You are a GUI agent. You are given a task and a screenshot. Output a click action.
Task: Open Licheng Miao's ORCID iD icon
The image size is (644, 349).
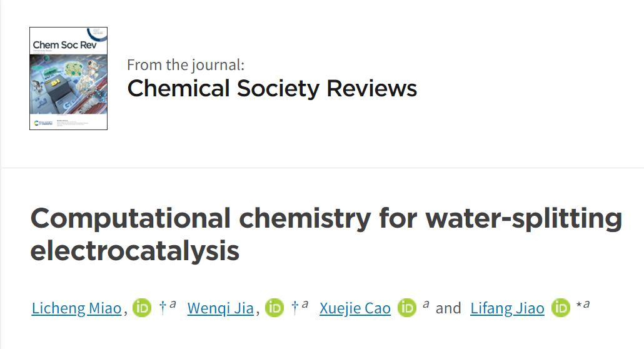click(x=142, y=308)
